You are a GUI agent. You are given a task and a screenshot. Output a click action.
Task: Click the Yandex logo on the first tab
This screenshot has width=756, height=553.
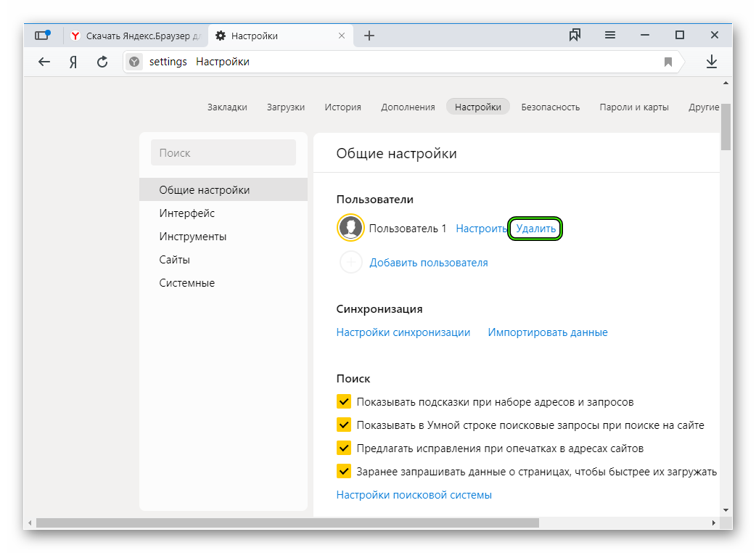click(75, 36)
